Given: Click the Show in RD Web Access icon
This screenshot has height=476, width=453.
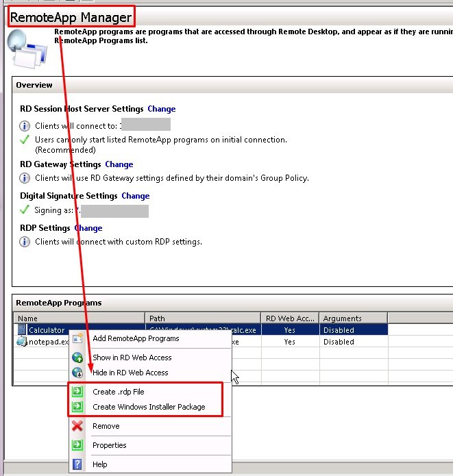Looking at the screenshot, I should (x=77, y=358).
